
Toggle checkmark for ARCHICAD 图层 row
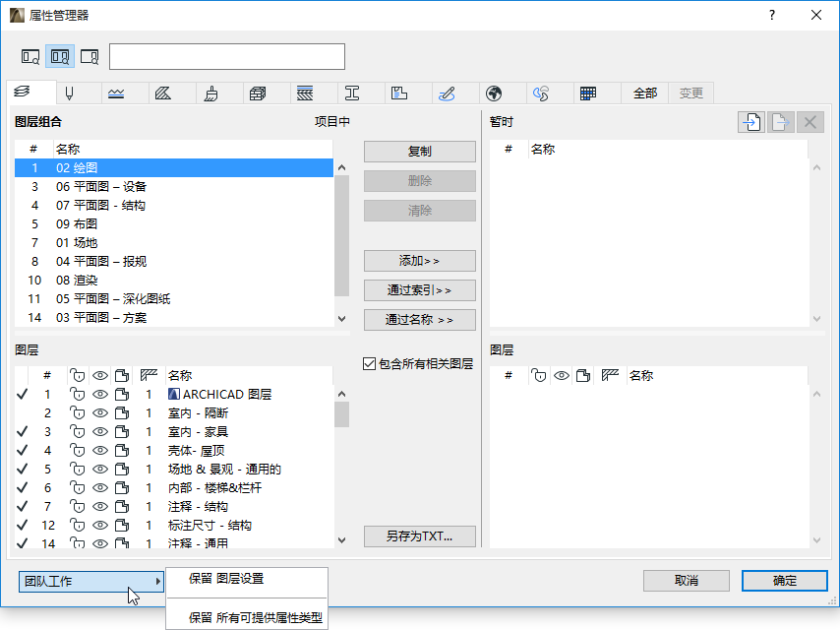pyautogui.click(x=22, y=394)
